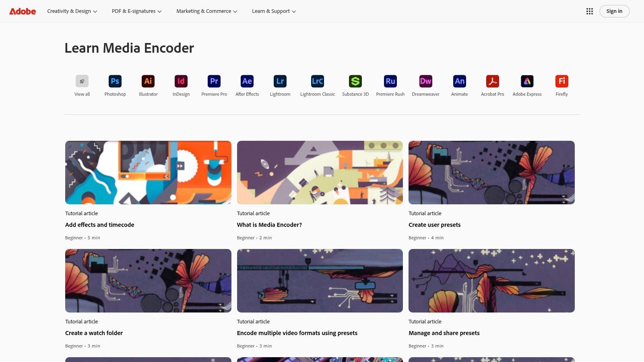Click the Lightroom Classic icon
Image resolution: width=644 pixels, height=362 pixels.
pos(317,81)
